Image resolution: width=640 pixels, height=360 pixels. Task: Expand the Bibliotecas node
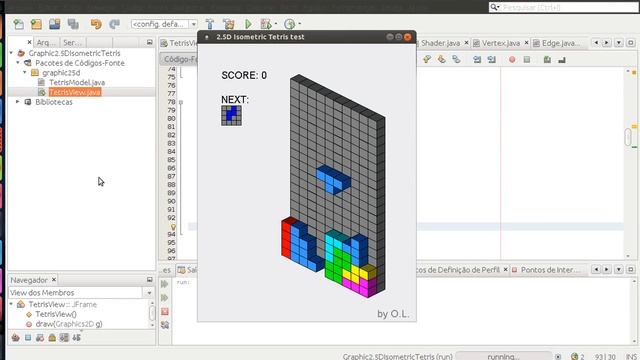[x=18, y=102]
